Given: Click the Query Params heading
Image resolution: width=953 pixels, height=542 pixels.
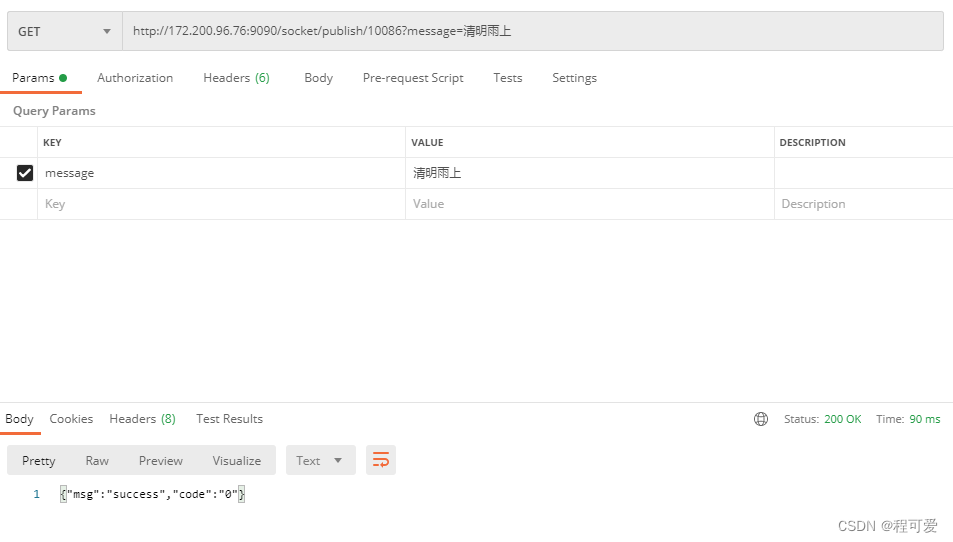Looking at the screenshot, I should [54, 111].
